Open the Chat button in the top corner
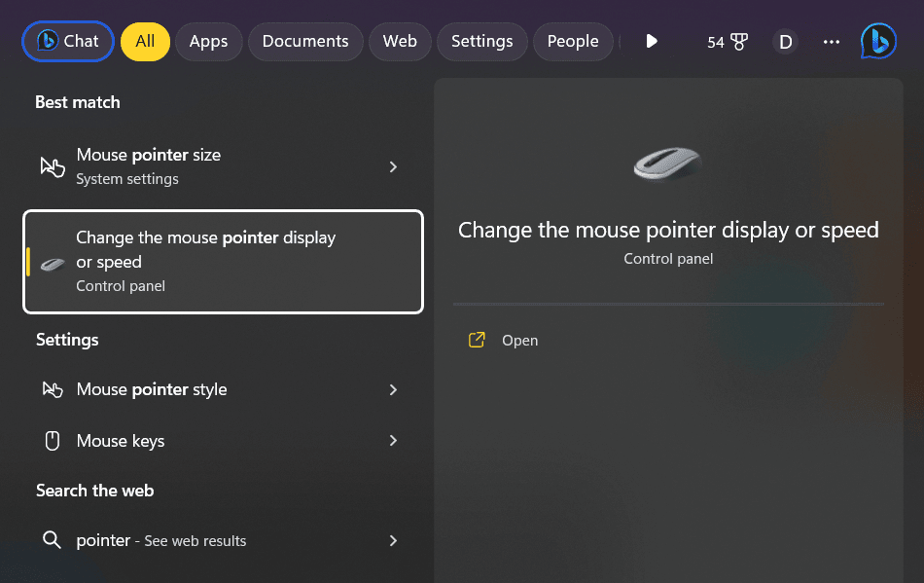Image resolution: width=924 pixels, height=583 pixels. pos(67,41)
